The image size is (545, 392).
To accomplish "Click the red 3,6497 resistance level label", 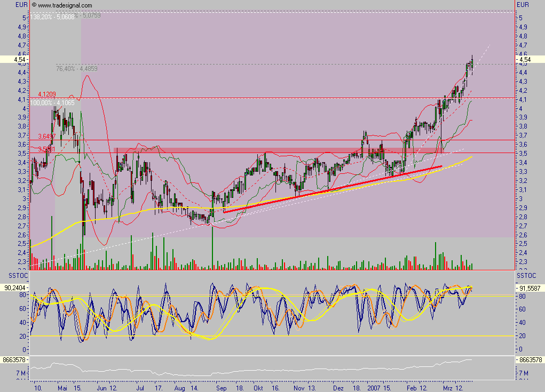I will click(x=47, y=137).
